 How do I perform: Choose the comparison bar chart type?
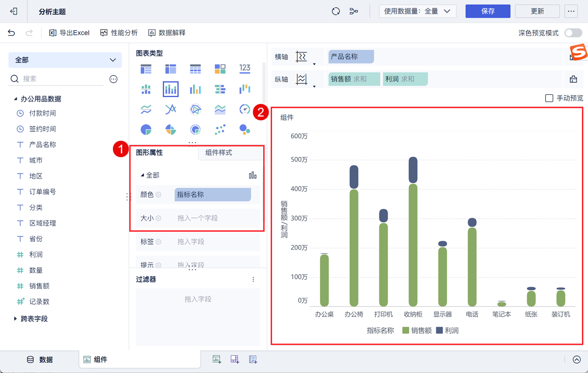[x=220, y=89]
